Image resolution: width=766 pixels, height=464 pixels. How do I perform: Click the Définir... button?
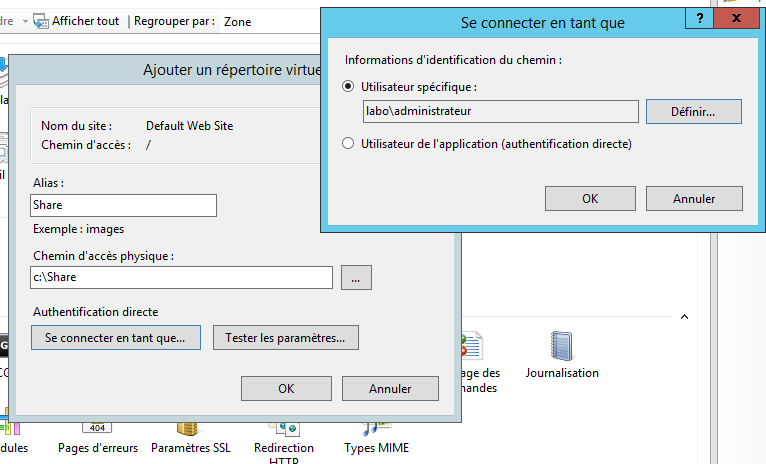click(693, 111)
